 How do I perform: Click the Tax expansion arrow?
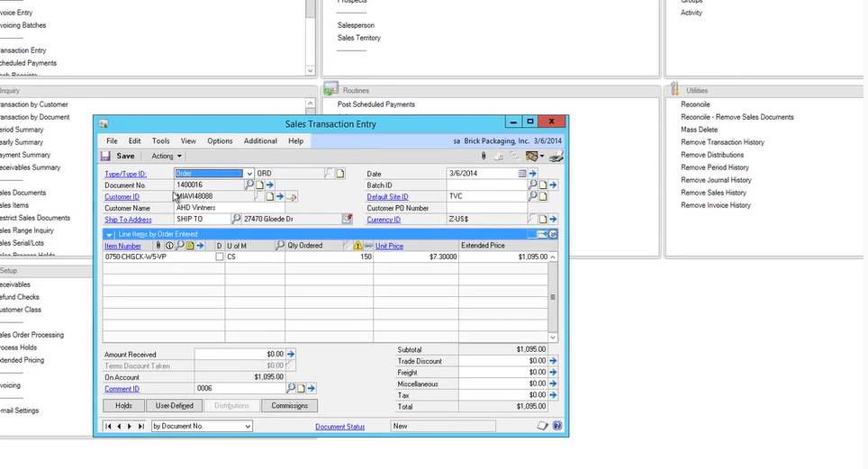pyautogui.click(x=553, y=395)
